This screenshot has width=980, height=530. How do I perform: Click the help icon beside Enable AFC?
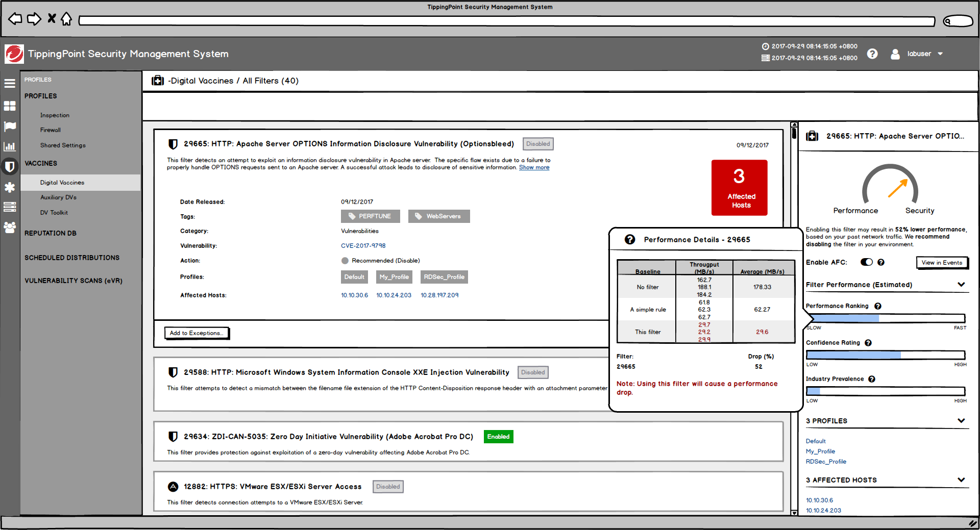click(881, 262)
